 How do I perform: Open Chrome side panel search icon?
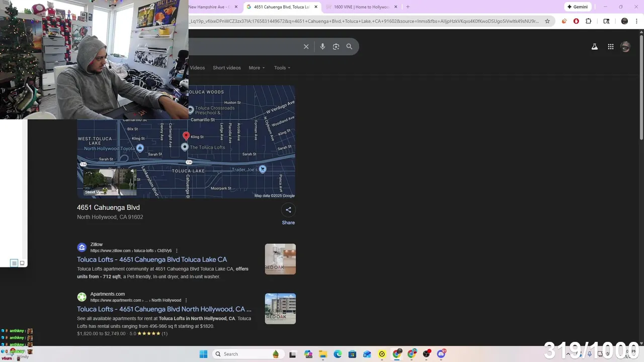pyautogui.click(x=606, y=21)
